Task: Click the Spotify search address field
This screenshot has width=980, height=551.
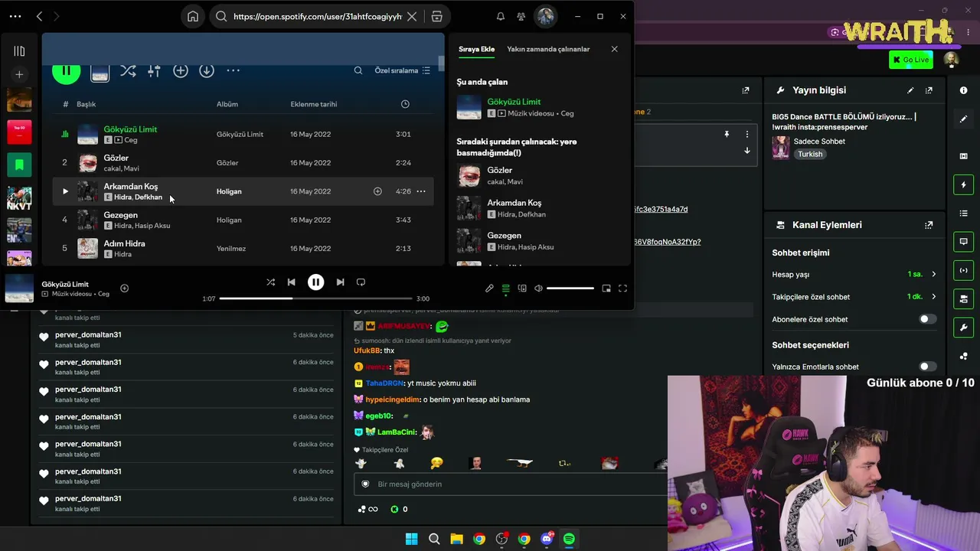Action: click(x=317, y=16)
